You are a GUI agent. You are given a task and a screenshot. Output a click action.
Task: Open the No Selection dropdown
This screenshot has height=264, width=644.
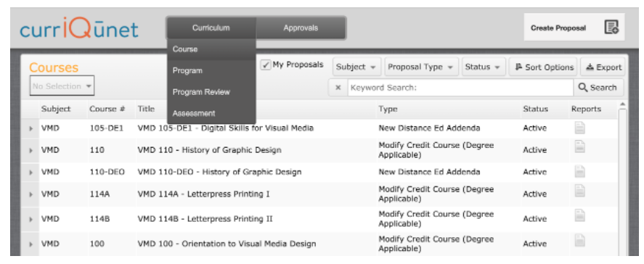(62, 86)
